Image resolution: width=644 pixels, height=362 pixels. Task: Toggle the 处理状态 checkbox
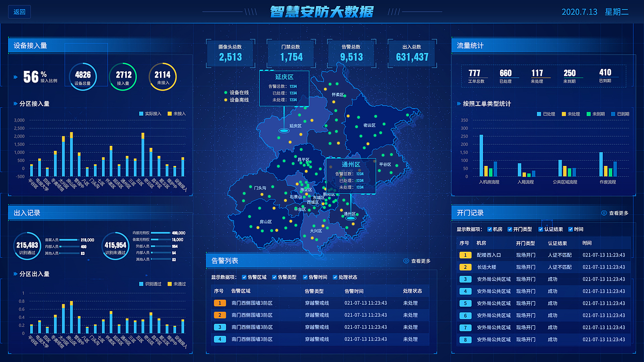[335, 277]
